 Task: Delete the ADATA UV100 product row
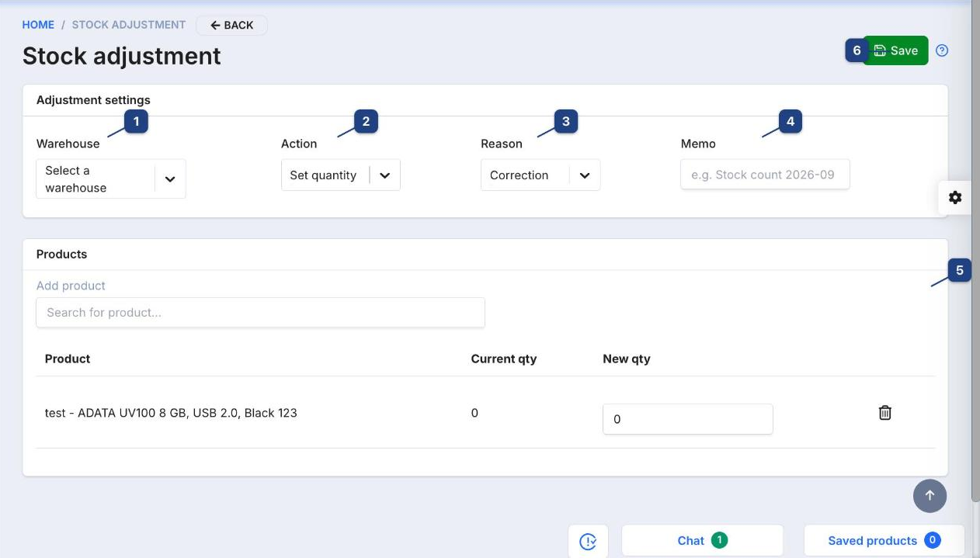click(x=884, y=413)
